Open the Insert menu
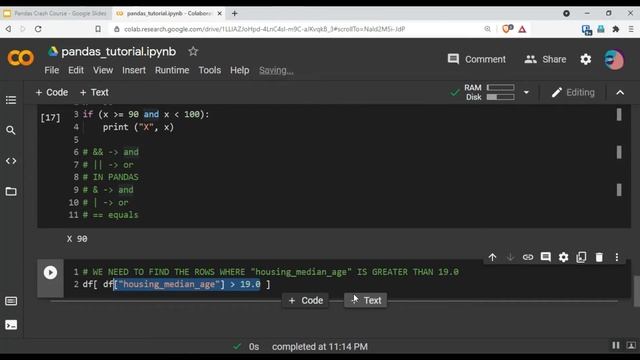 click(134, 70)
